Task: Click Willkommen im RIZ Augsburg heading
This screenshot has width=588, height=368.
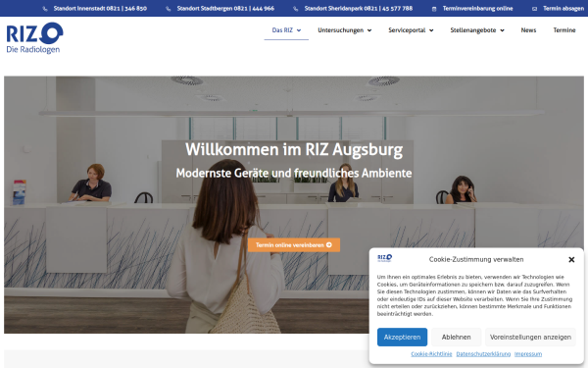Action: point(294,149)
